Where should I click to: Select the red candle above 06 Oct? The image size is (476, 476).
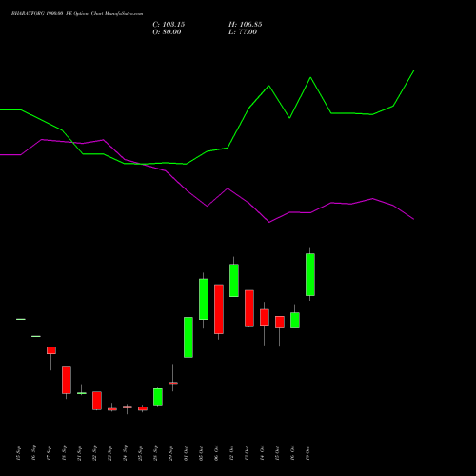click(x=219, y=309)
